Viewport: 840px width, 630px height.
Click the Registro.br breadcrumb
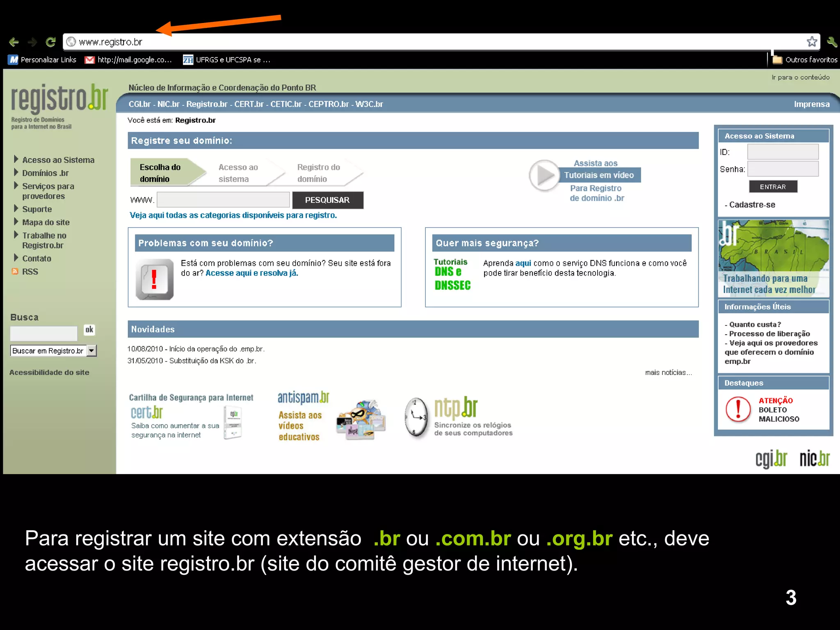[x=195, y=120]
